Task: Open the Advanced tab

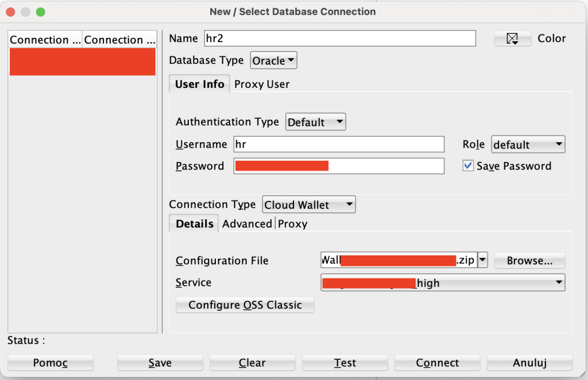Action: [x=247, y=224]
